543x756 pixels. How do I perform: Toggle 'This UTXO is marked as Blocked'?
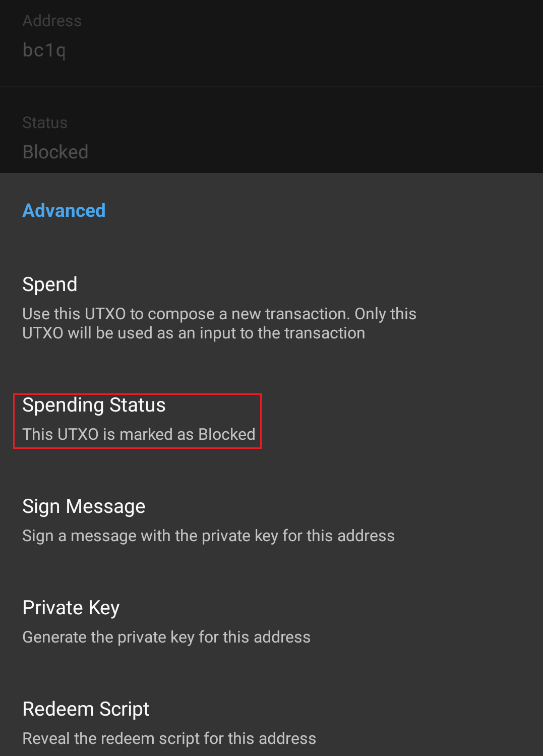pyautogui.click(x=139, y=434)
